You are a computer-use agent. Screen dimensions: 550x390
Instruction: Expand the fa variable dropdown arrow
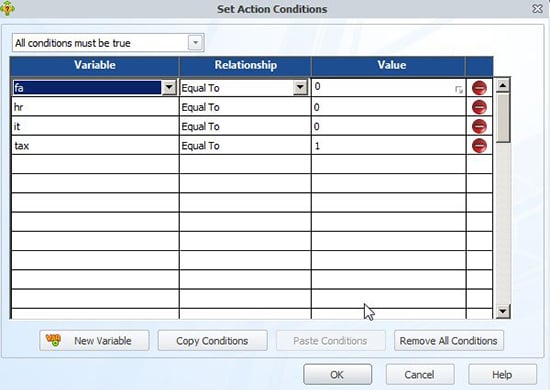click(x=169, y=87)
